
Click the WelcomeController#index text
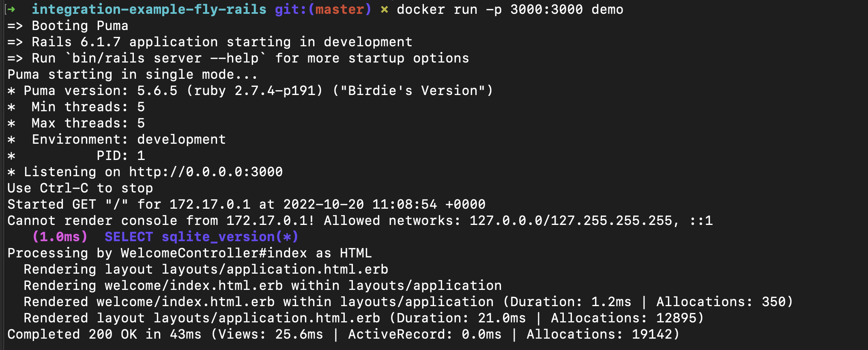214,253
